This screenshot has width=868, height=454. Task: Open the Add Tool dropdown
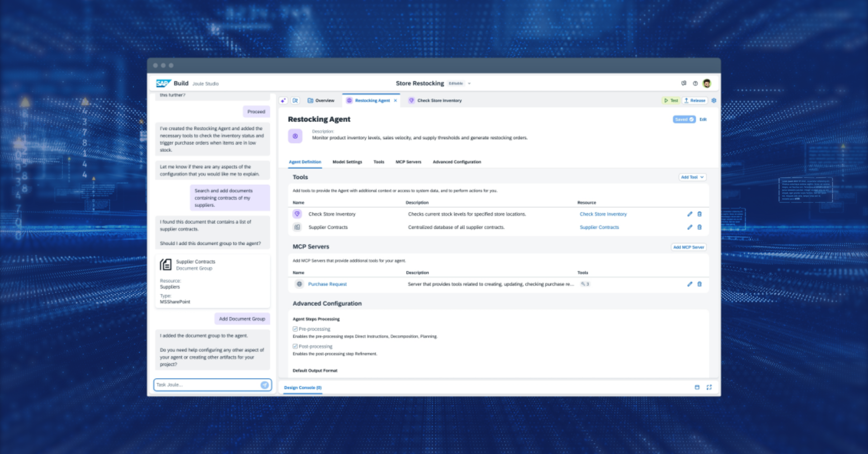tap(692, 177)
